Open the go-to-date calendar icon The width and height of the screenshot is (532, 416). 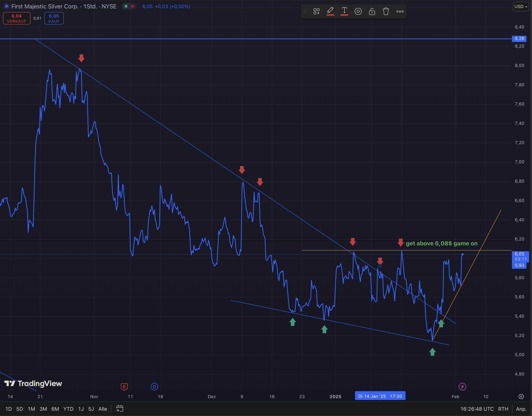coord(119,409)
